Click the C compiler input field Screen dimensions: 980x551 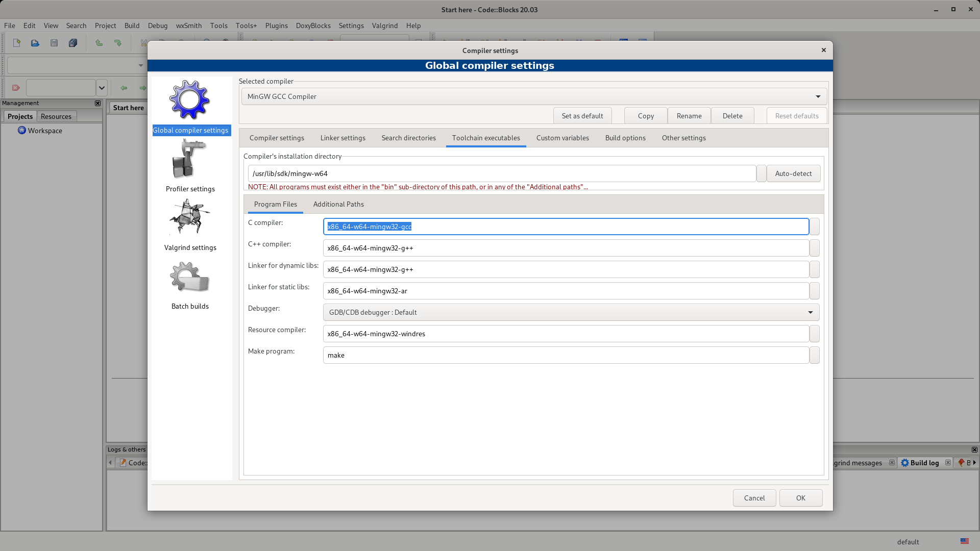[566, 227]
